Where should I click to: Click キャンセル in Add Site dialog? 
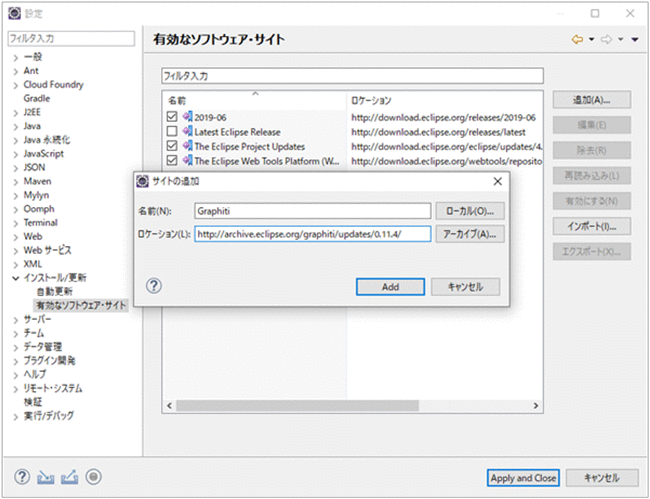[x=465, y=287]
